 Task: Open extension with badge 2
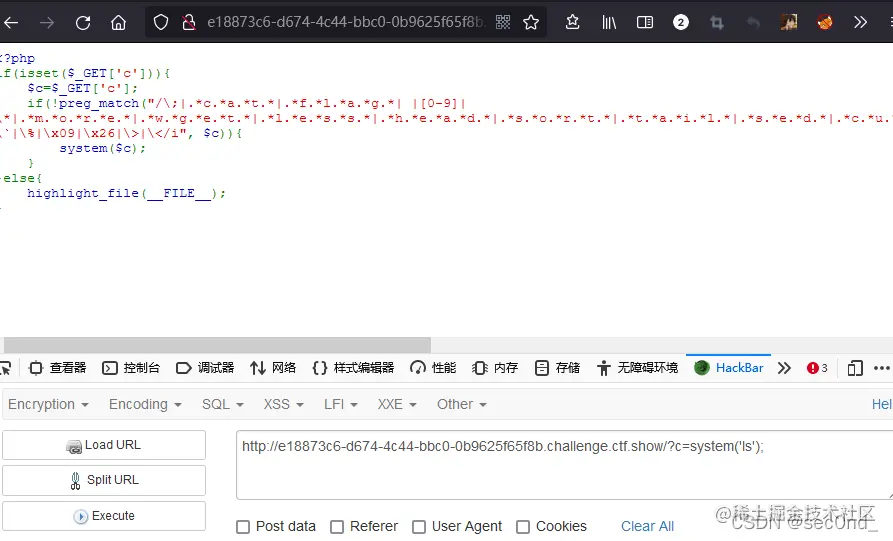681,22
